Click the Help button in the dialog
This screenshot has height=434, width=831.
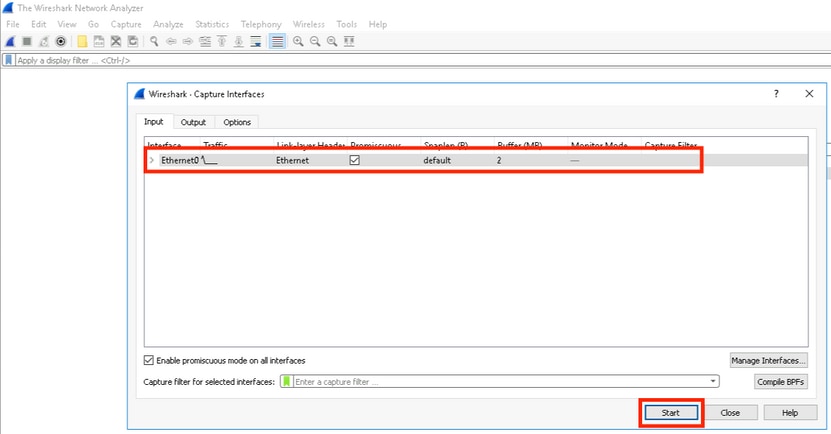(x=790, y=413)
